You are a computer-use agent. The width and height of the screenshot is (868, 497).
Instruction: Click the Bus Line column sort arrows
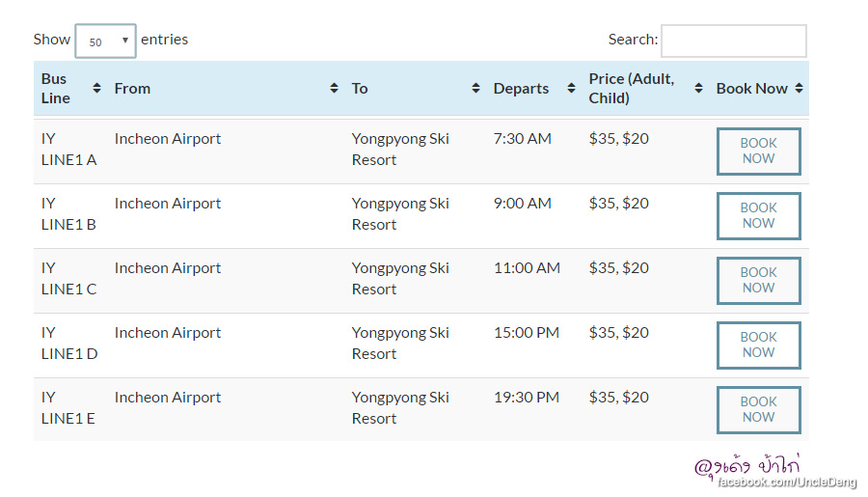pos(96,89)
